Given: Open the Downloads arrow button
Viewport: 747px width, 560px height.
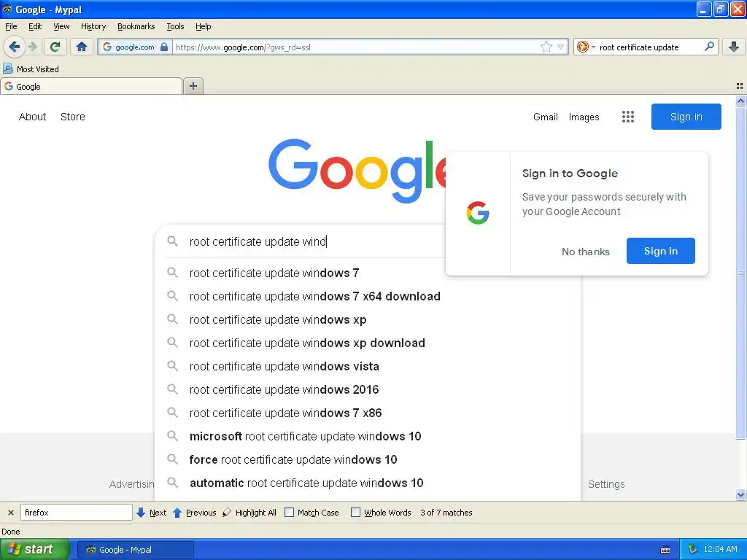Looking at the screenshot, I should [734, 47].
